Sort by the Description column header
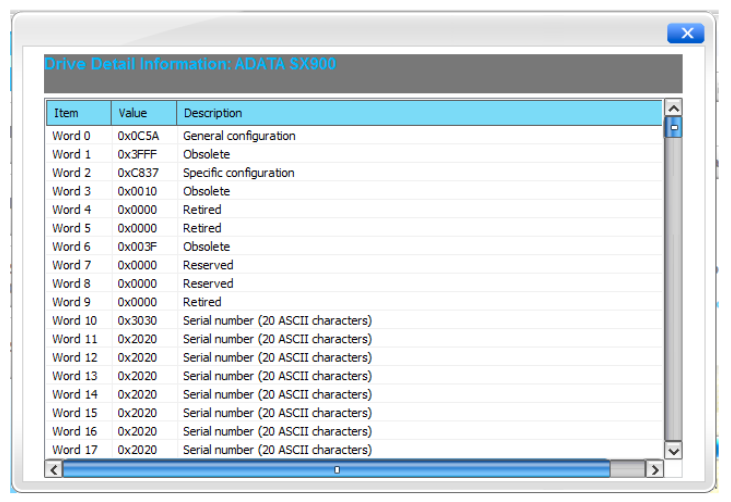The image size is (731, 502). (x=419, y=113)
